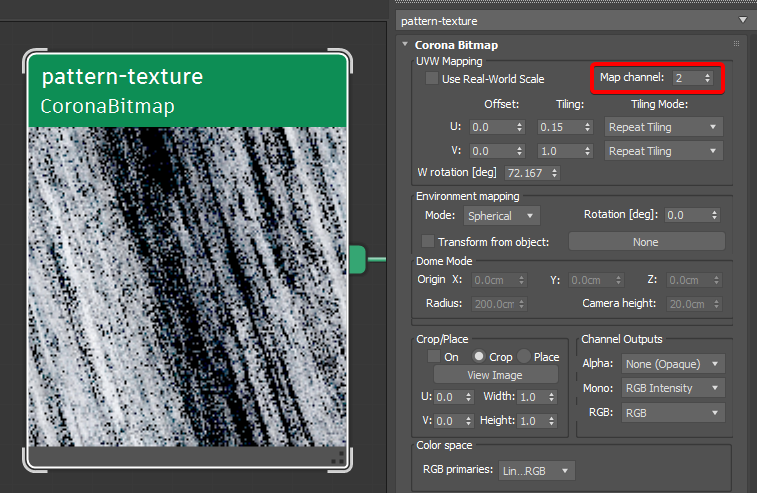Click the View Image button

point(494,375)
